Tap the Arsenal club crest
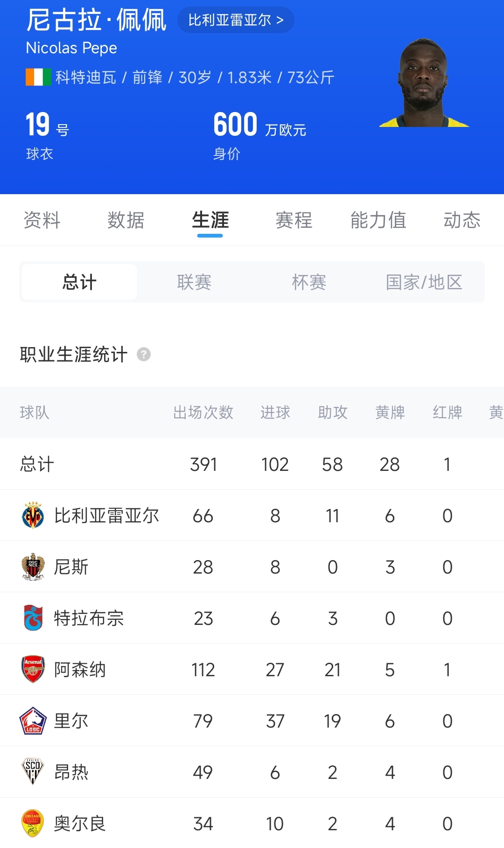 (x=33, y=669)
